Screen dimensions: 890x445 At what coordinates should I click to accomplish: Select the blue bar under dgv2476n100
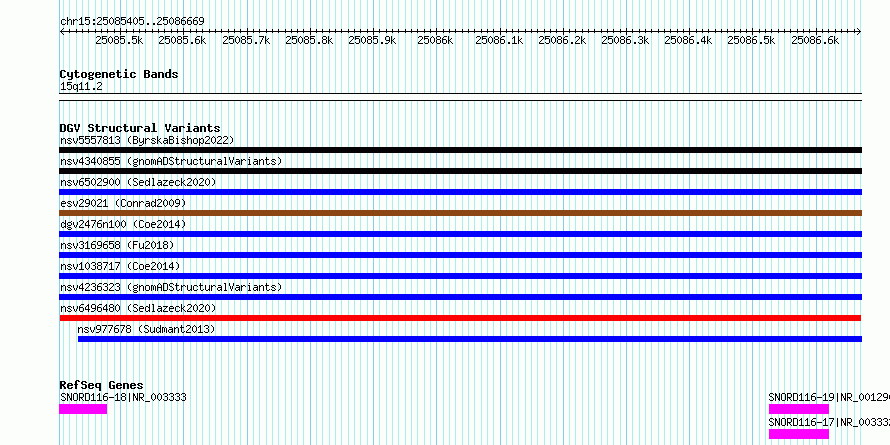tap(460, 234)
